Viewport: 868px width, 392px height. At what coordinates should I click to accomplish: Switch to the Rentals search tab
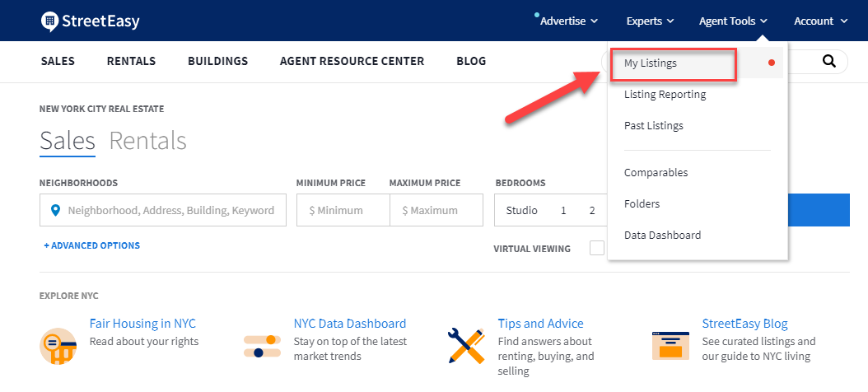(147, 141)
